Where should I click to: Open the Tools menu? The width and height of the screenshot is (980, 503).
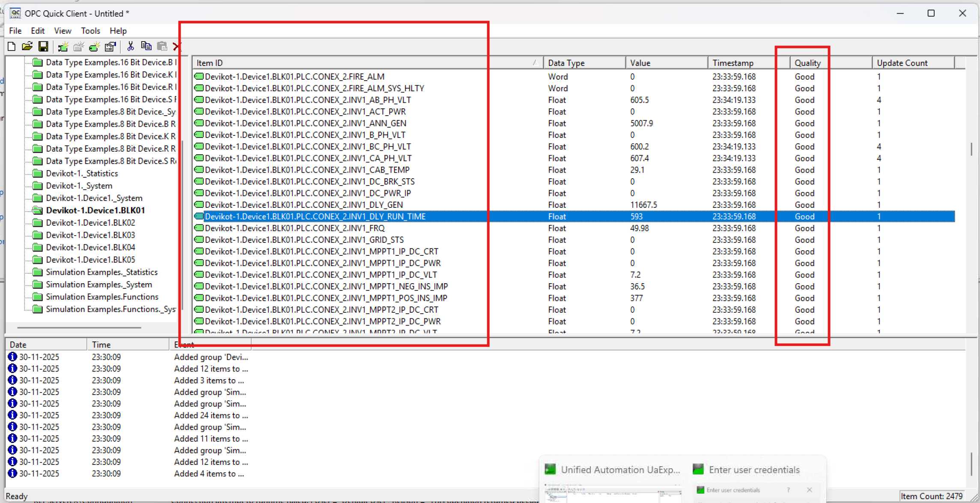tap(90, 31)
